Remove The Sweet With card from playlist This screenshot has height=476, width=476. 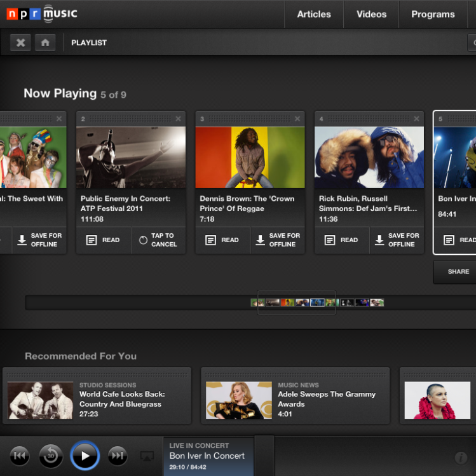(59, 119)
